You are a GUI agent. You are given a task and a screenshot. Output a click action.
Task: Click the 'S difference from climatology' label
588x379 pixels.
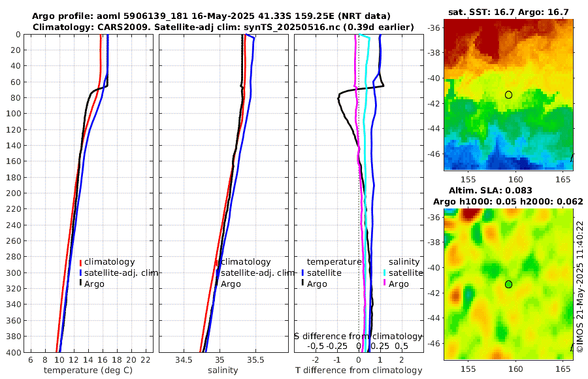pyautogui.click(x=358, y=337)
